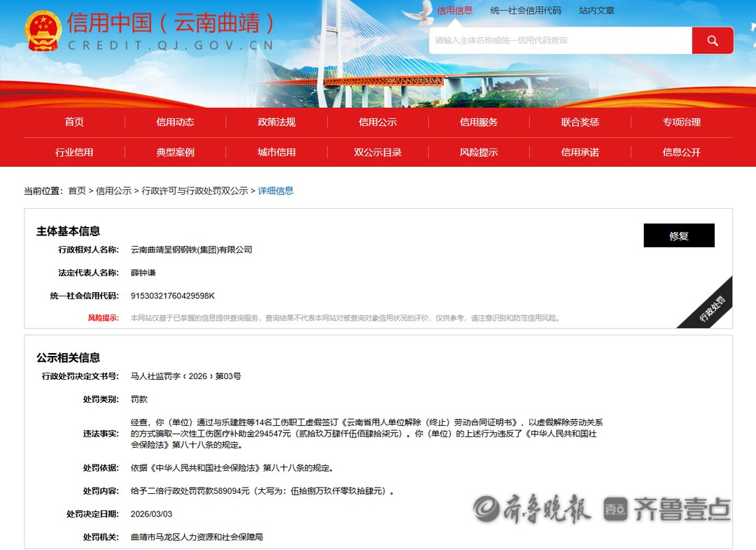This screenshot has height=550, width=756.
Task: Open the 站内文章 link
Action: pyautogui.click(x=596, y=11)
